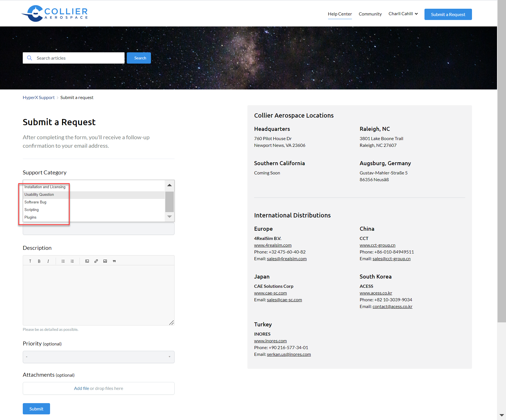Viewport: 506px width, 420px height.
Task: Click the resize handle of Description box
Action: [x=171, y=323]
